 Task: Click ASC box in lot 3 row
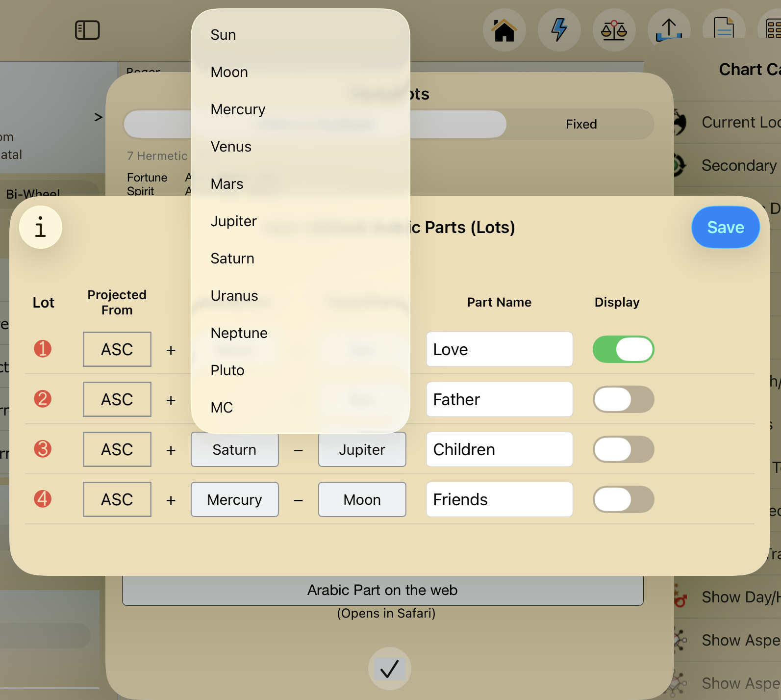[117, 449]
